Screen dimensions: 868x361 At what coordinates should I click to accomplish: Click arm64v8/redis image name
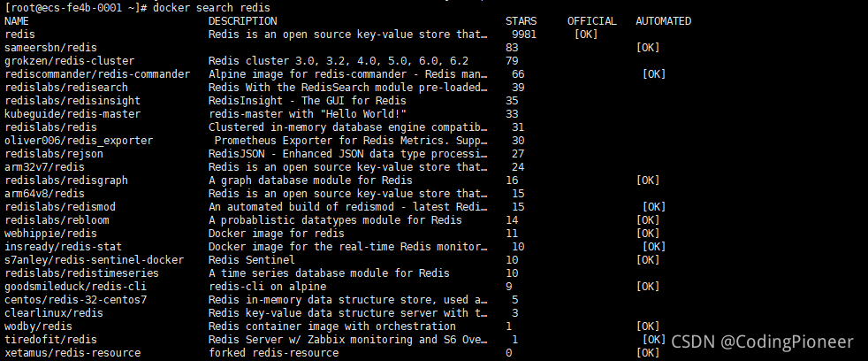point(44,194)
